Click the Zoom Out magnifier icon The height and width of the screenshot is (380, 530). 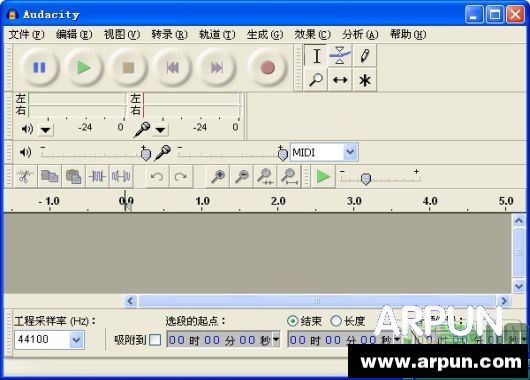242,176
